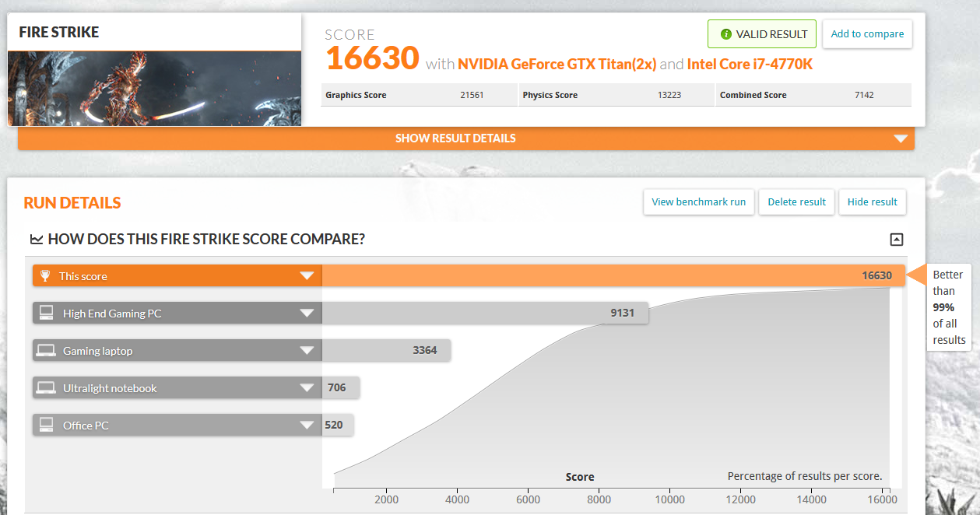Click the Combined Score value 7142

click(x=864, y=95)
